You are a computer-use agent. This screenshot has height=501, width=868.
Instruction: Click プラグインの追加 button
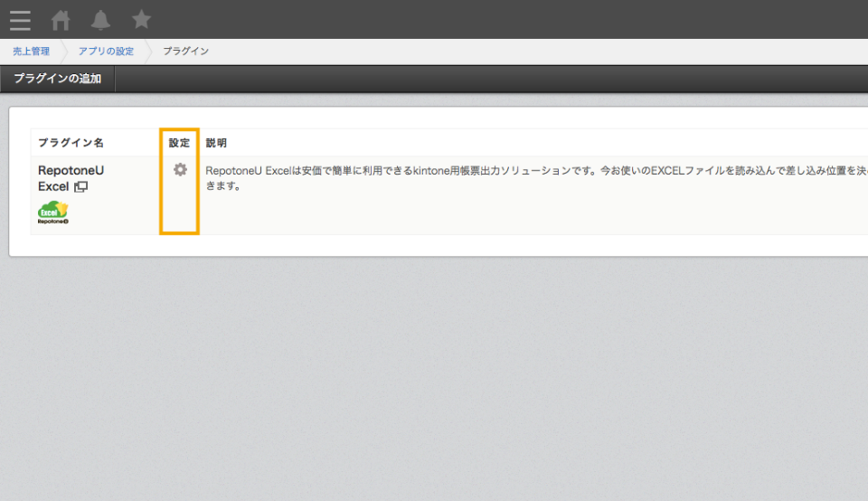pos(58,79)
